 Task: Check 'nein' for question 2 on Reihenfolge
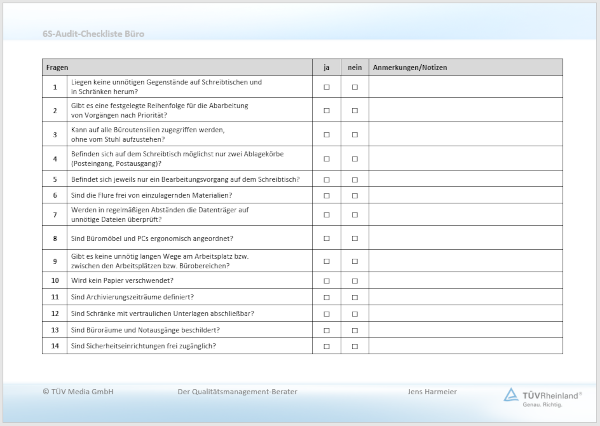tap(355, 111)
